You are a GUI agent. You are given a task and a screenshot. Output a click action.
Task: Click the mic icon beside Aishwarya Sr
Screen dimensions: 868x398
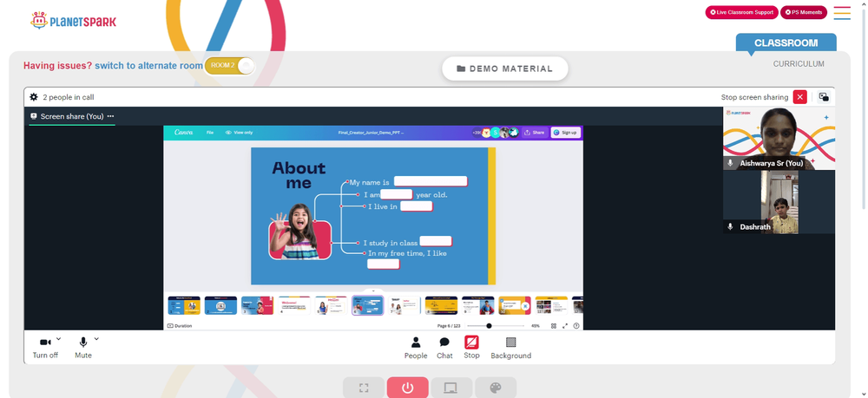click(731, 163)
